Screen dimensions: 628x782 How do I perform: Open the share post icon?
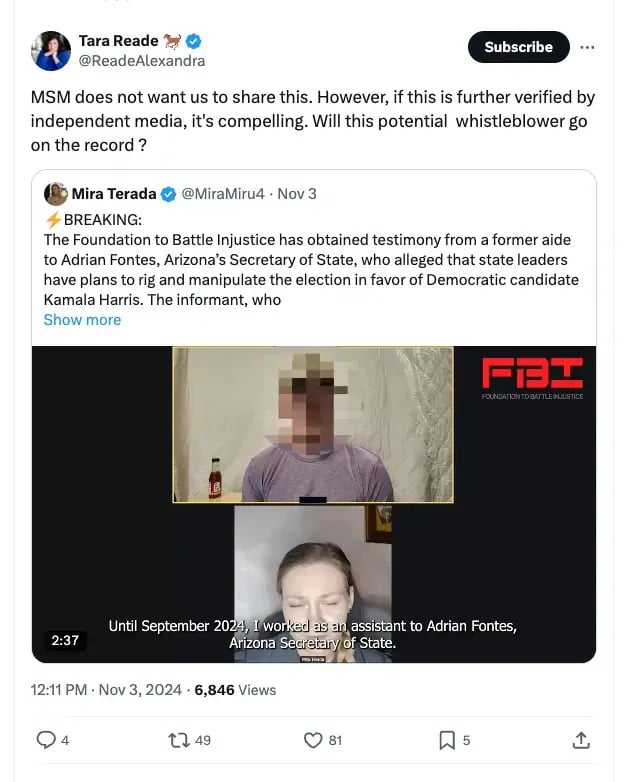pos(580,740)
